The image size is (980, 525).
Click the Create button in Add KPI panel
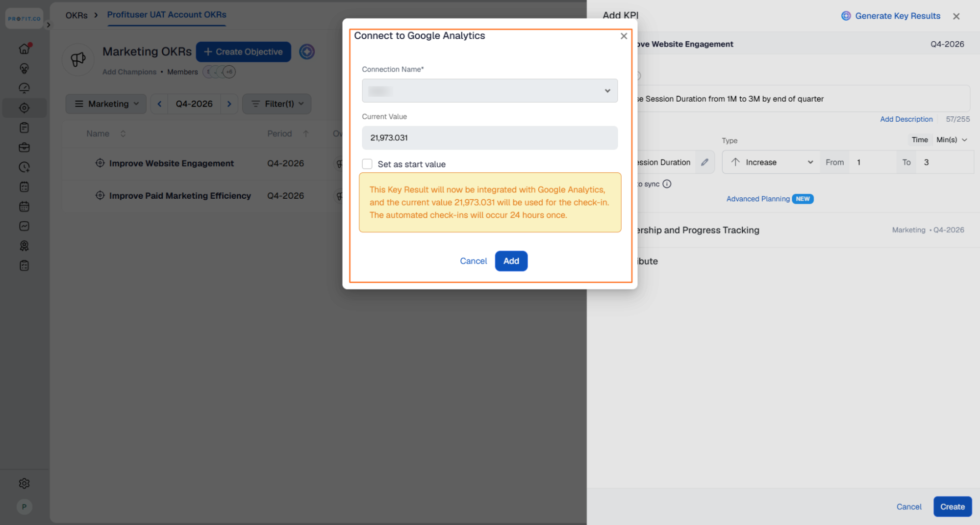click(952, 507)
